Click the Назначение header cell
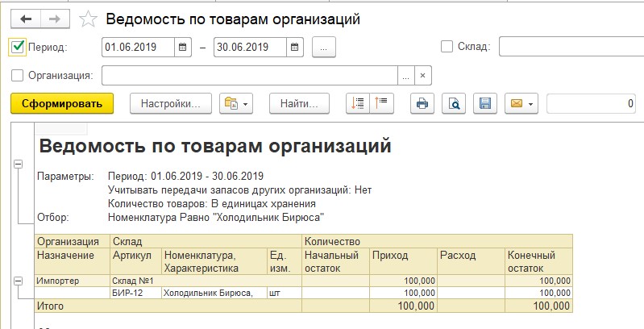Viewport: 644px width, 329px height. [73, 261]
